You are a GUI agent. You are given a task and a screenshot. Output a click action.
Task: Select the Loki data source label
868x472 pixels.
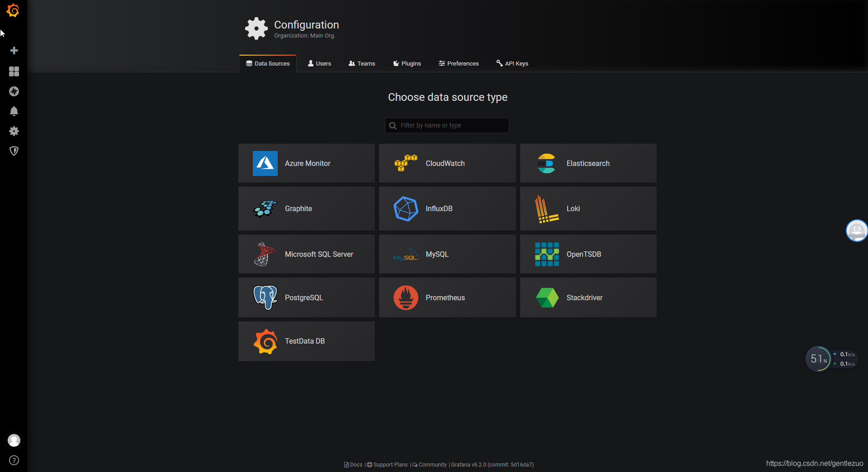[x=573, y=209]
